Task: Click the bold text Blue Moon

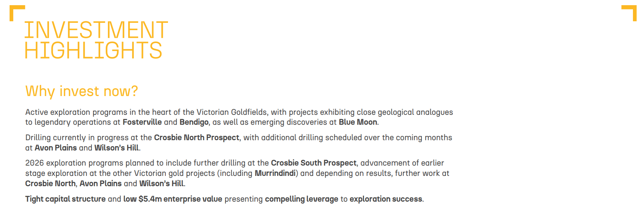Action: [358, 122]
